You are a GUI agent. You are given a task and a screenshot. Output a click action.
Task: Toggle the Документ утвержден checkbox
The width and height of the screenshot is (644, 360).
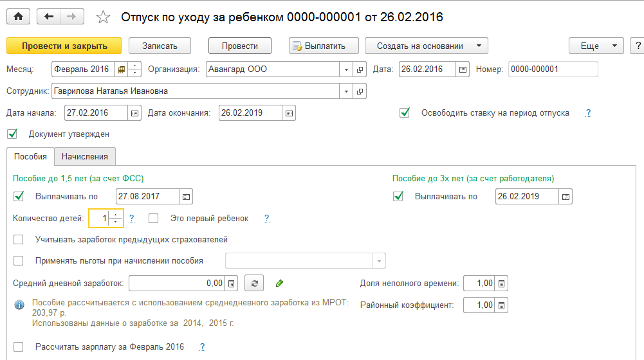pyautogui.click(x=12, y=134)
